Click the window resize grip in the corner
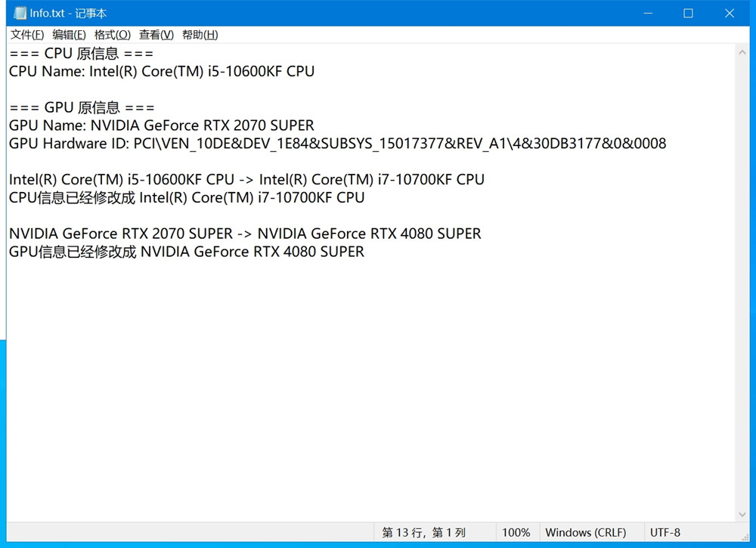The height and width of the screenshot is (548, 756). (745, 537)
